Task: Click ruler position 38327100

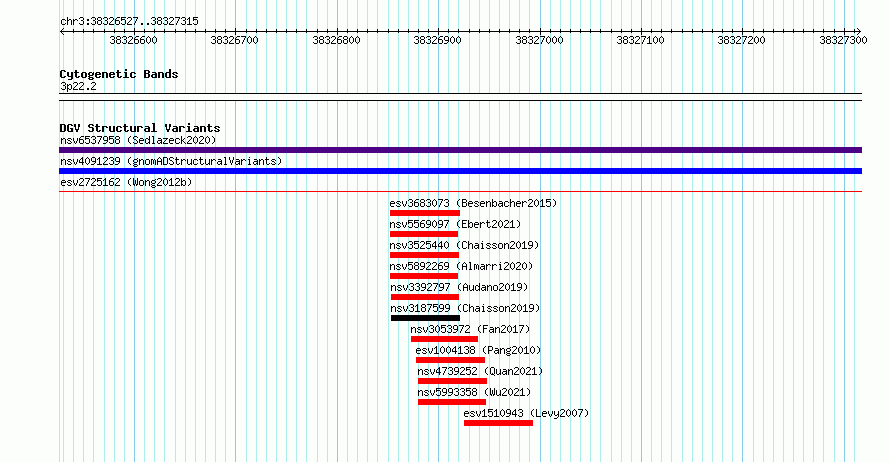Action: tap(640, 40)
